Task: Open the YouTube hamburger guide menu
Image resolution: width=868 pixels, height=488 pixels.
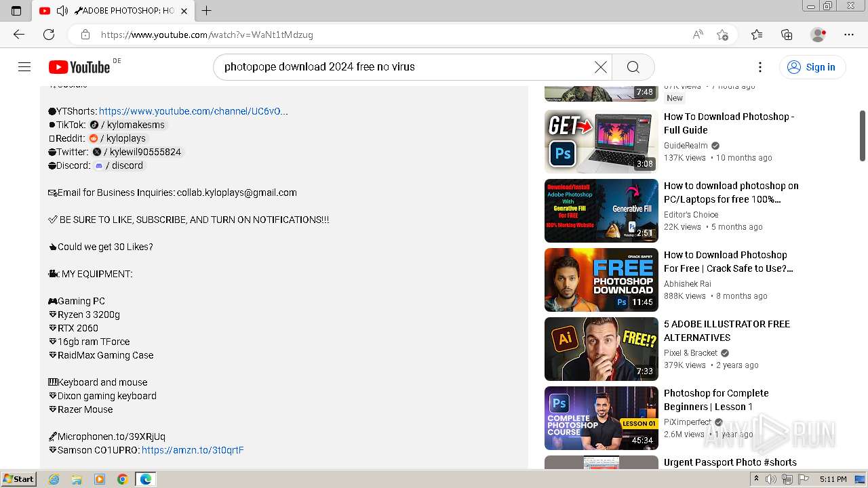Action: click(x=24, y=66)
